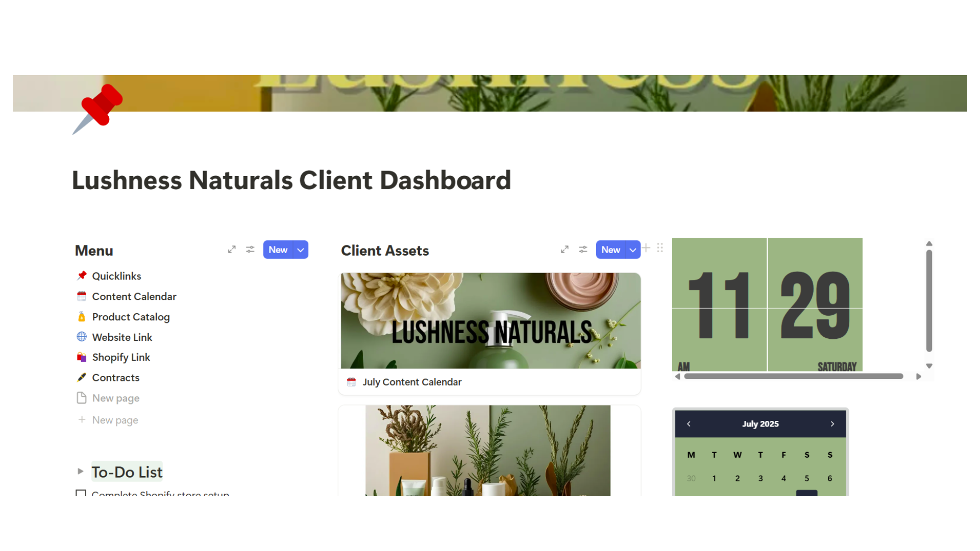Click the red pushpin page icon
The width and height of the screenshot is (980, 551).
coord(100,107)
